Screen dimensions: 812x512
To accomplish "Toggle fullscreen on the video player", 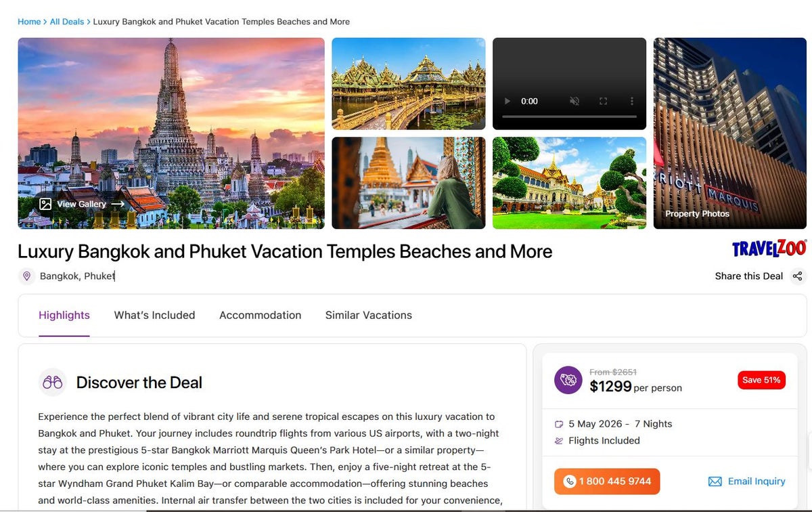I will (603, 101).
